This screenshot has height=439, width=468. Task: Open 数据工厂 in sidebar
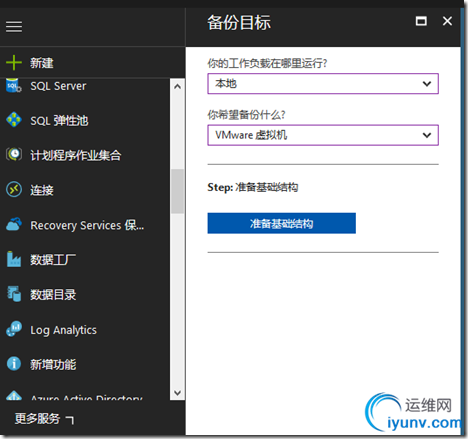click(53, 260)
